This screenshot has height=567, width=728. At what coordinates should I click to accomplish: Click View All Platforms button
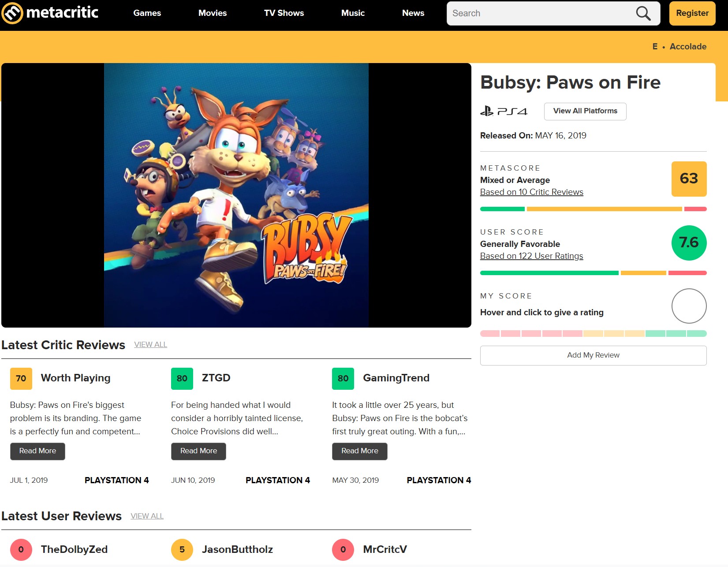point(585,111)
